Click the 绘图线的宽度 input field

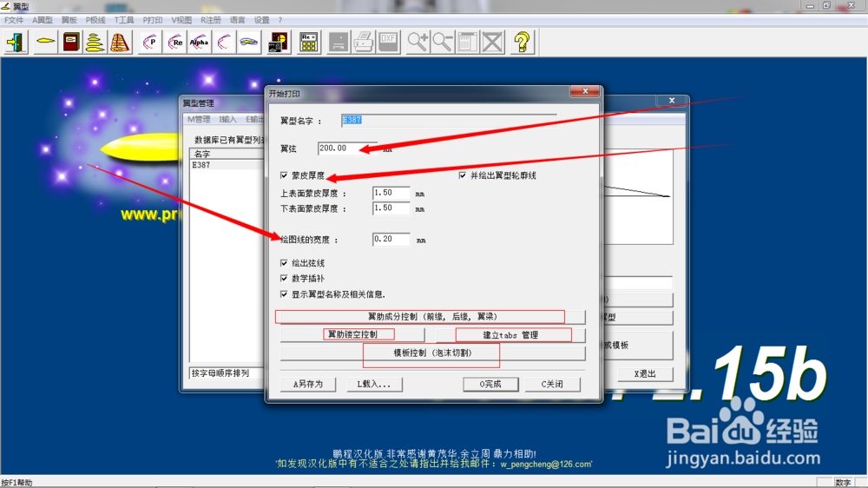[391, 240]
